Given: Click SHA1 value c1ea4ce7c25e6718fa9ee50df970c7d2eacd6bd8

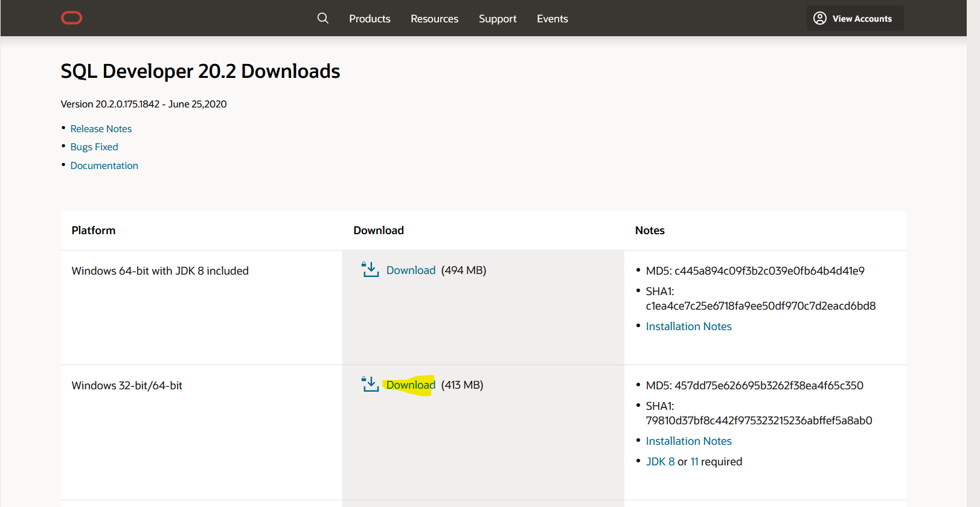Looking at the screenshot, I should click(761, 306).
